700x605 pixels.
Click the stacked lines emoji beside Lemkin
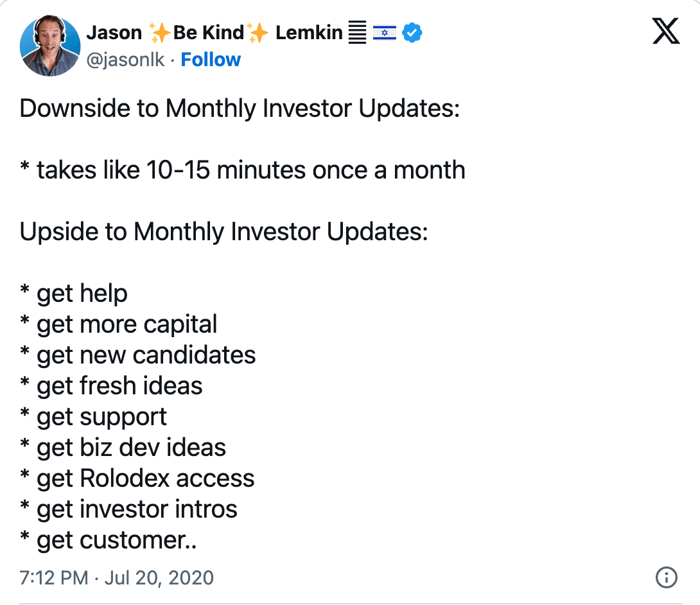357,32
